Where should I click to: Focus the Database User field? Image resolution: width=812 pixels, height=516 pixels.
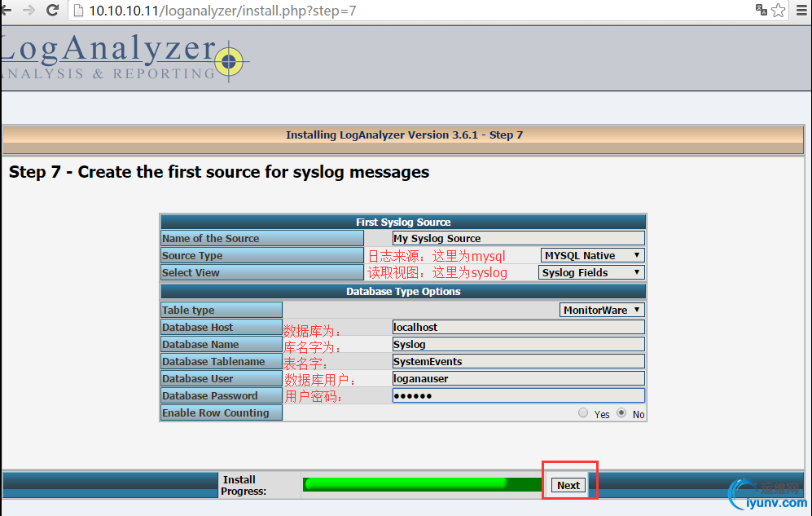tap(518, 379)
